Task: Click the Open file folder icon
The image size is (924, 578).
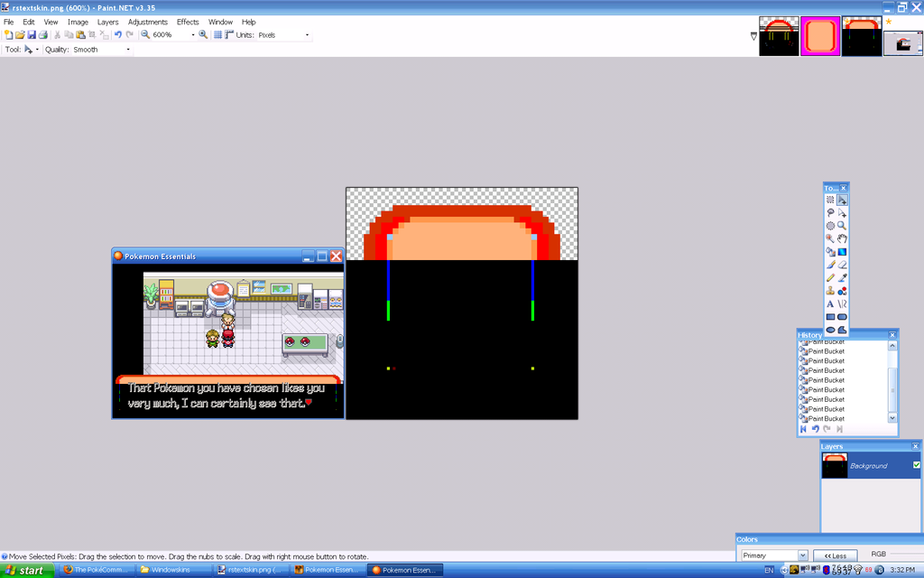Action: (20, 35)
